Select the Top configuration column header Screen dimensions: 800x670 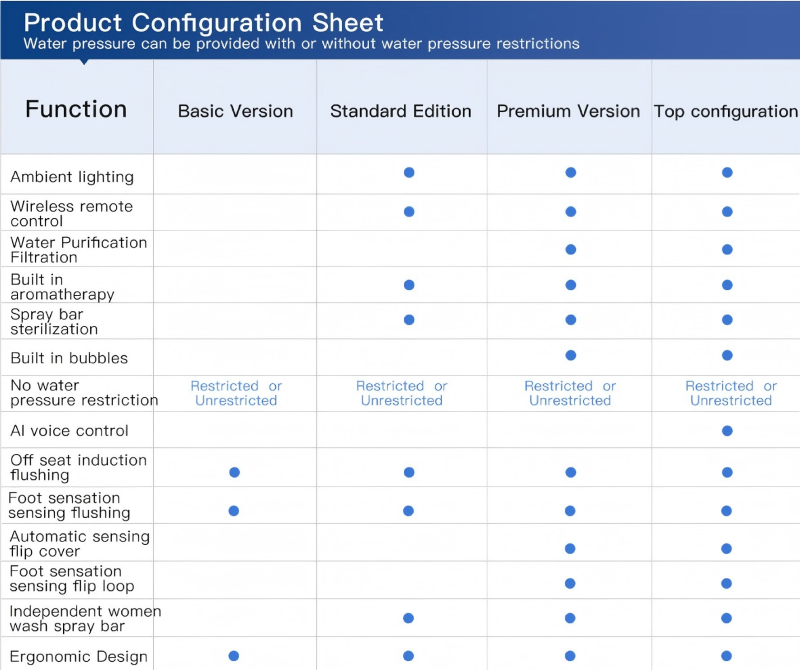tap(726, 111)
